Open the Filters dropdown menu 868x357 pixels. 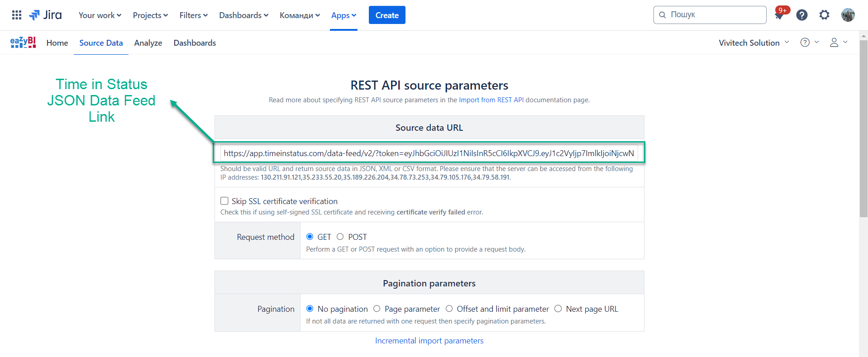[x=193, y=15]
